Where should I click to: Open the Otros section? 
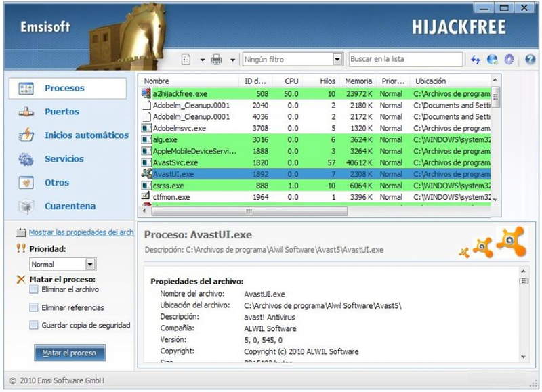click(x=57, y=183)
